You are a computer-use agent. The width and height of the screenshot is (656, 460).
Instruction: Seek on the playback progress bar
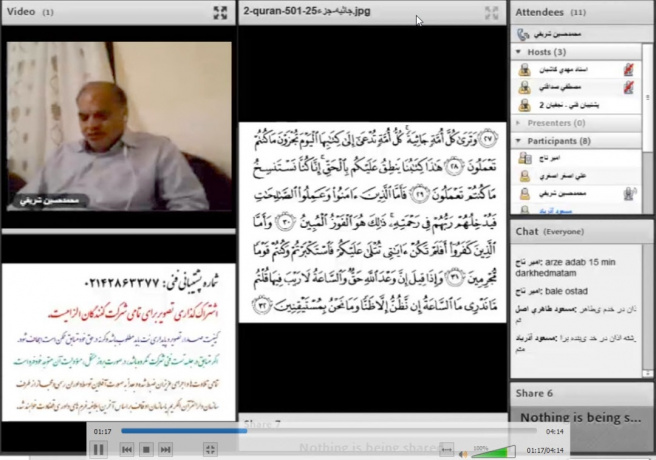point(330,431)
